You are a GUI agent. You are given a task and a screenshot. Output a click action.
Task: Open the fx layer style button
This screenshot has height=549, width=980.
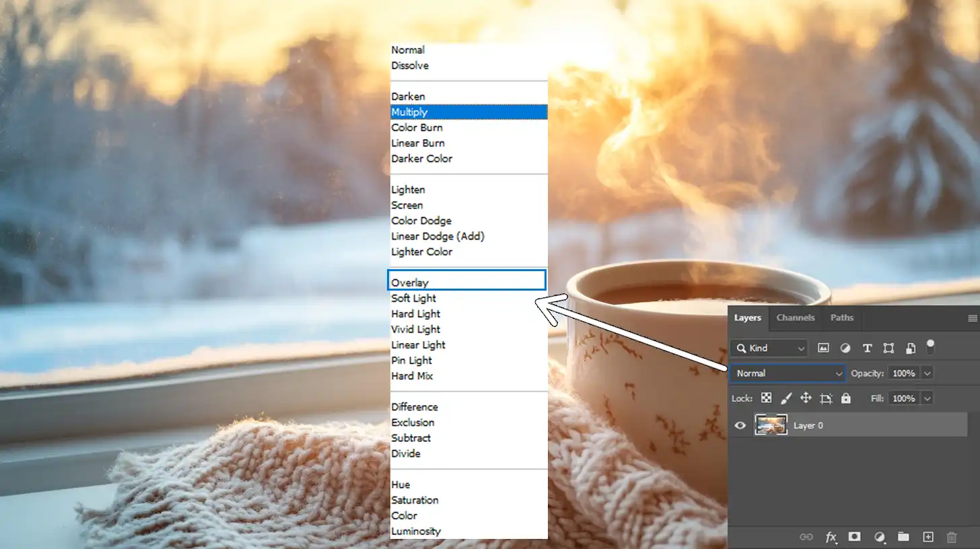tap(831, 537)
